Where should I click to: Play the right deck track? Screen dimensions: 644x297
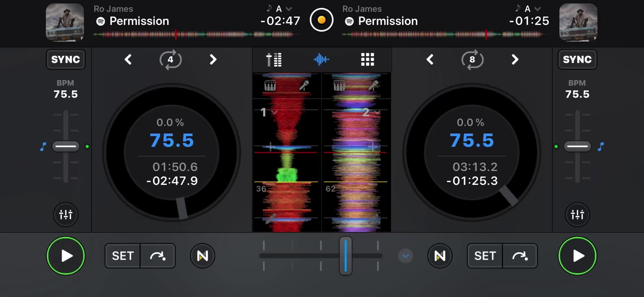tap(577, 256)
